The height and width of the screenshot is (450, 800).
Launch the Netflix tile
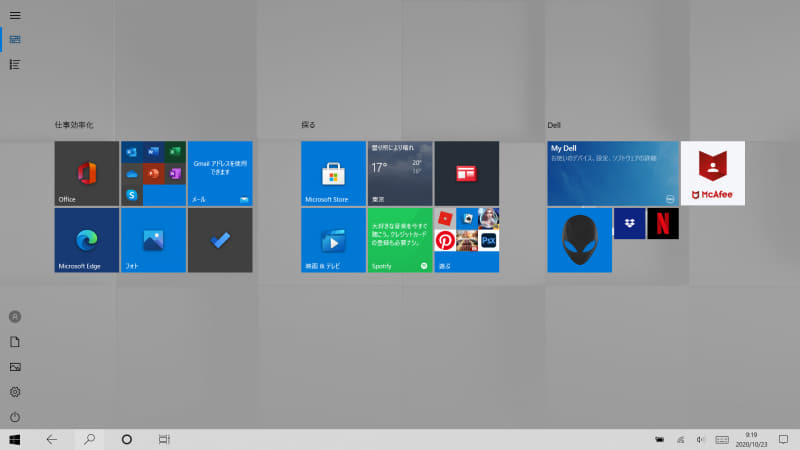tap(663, 223)
